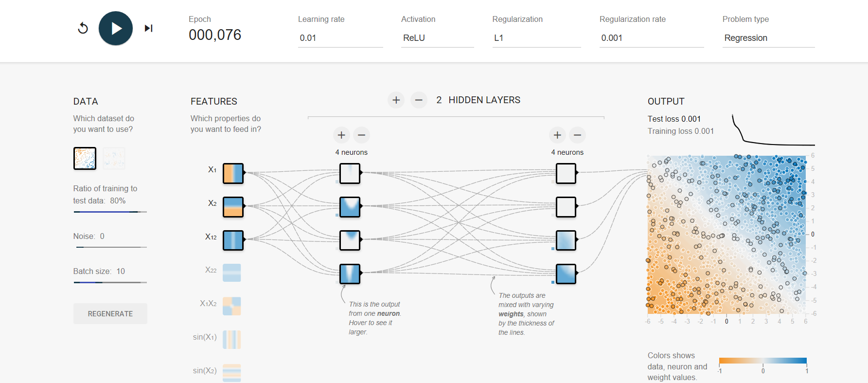
Task: Click the HIDDEN LAYERS heading
Action: 484,100
